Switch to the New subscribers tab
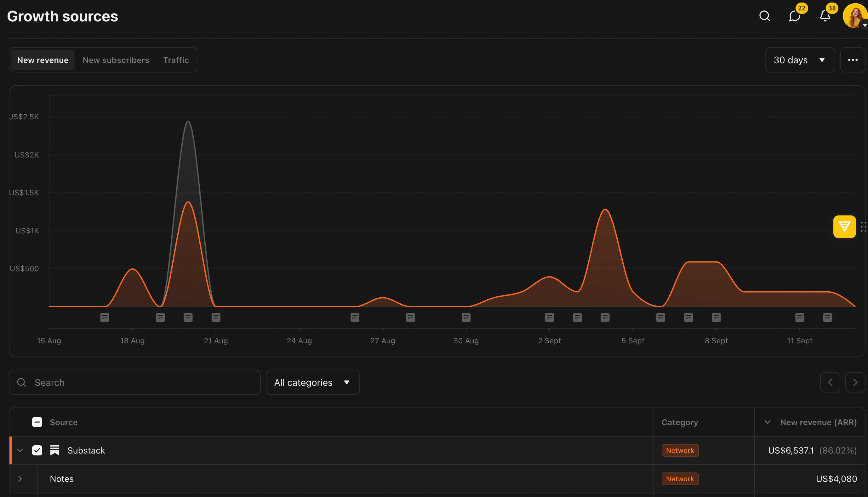This screenshot has height=497, width=868. click(x=116, y=60)
